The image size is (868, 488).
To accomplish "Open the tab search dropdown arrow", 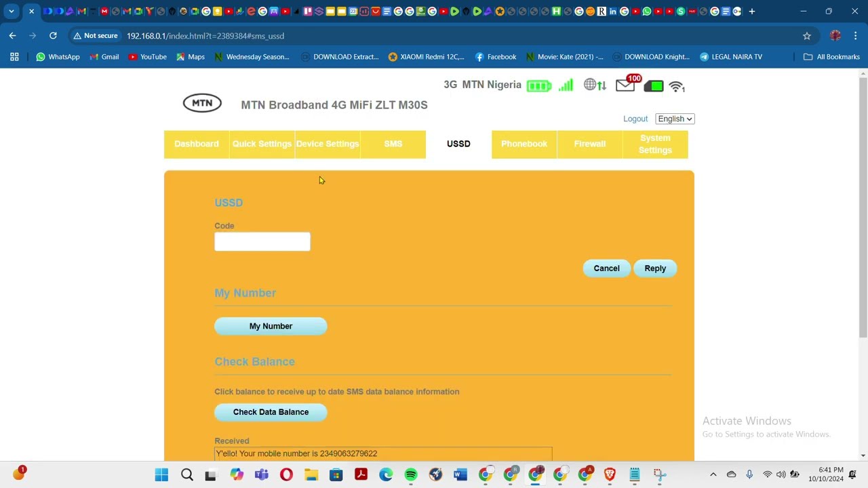I will 12,12.
